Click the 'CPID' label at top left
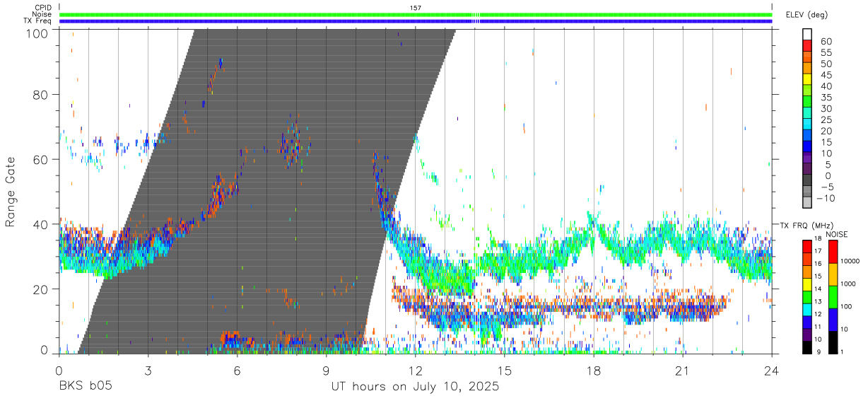The height and width of the screenshot is (401, 868). 43,8
